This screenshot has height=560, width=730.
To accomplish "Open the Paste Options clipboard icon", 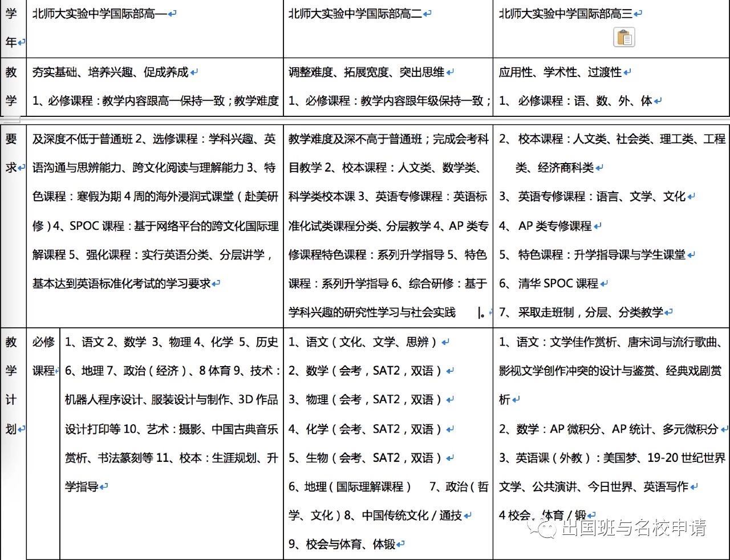I will pyautogui.click(x=624, y=38).
